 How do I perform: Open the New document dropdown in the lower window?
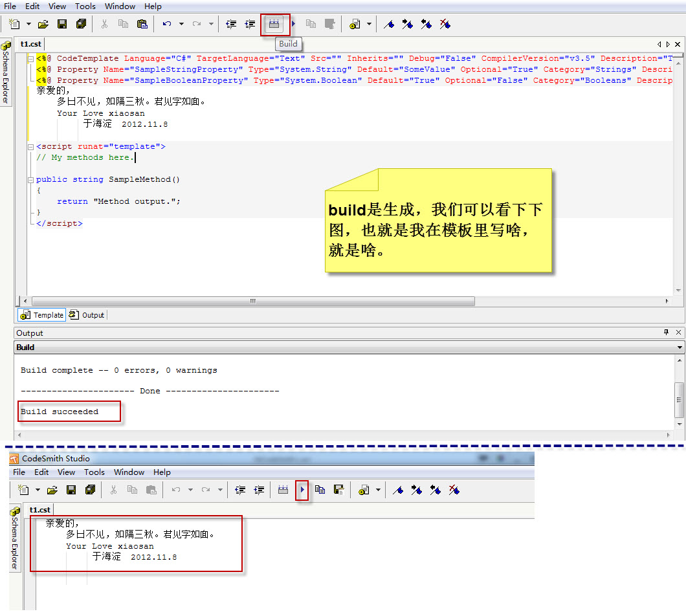(x=38, y=490)
